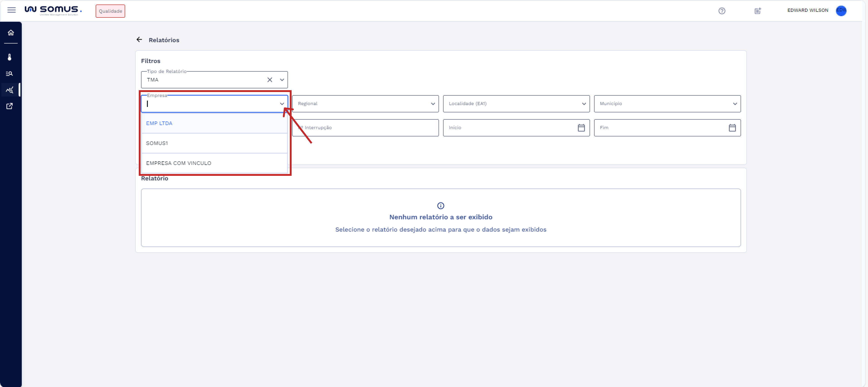Click the external link sidebar icon
868x387 pixels.
coord(10,106)
